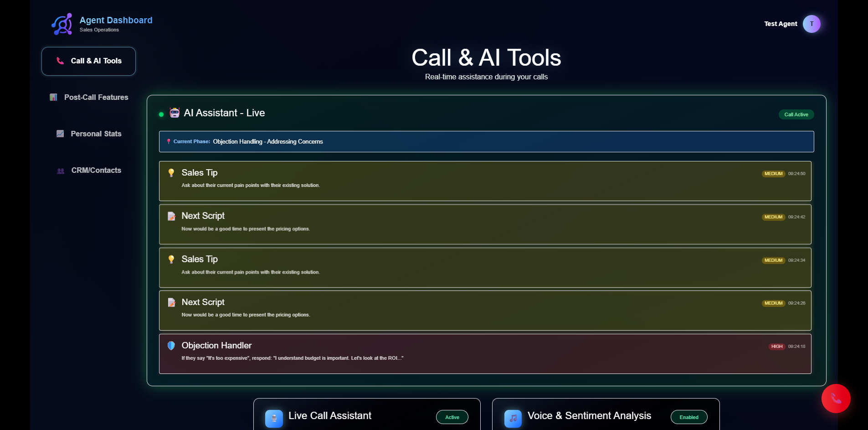Select the Objection Handler suggestion card
Image resolution: width=868 pixels, height=430 pixels.
485,354
